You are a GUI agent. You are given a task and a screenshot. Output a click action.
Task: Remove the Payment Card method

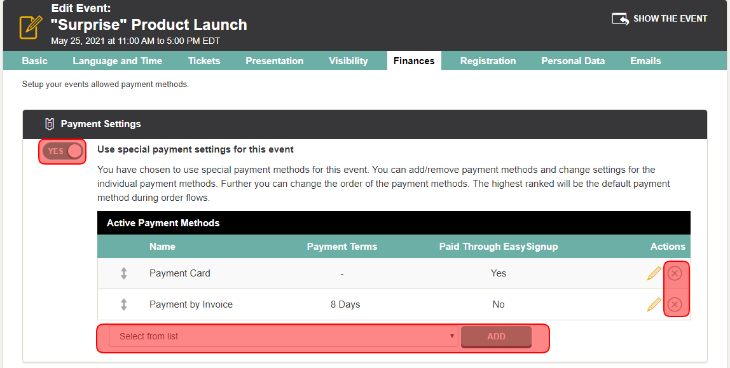[x=675, y=273]
